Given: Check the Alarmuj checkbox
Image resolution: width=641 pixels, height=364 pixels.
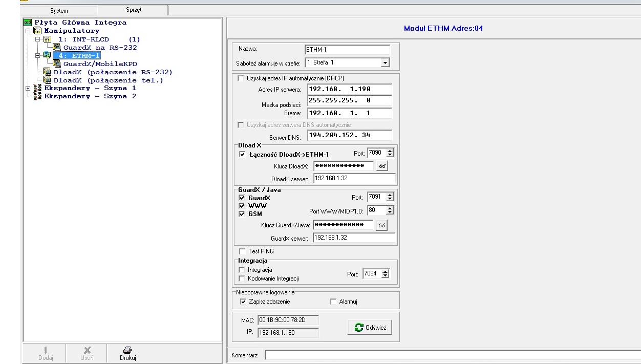Looking at the screenshot, I should 333,302.
